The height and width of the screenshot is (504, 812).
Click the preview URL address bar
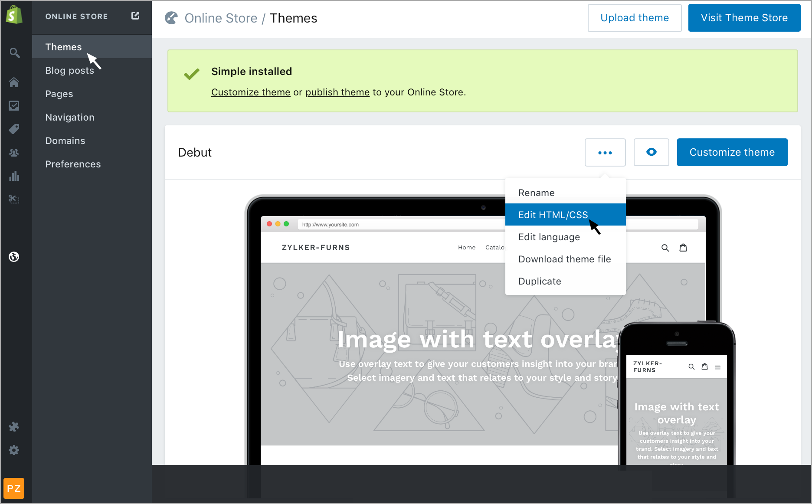pos(498,224)
